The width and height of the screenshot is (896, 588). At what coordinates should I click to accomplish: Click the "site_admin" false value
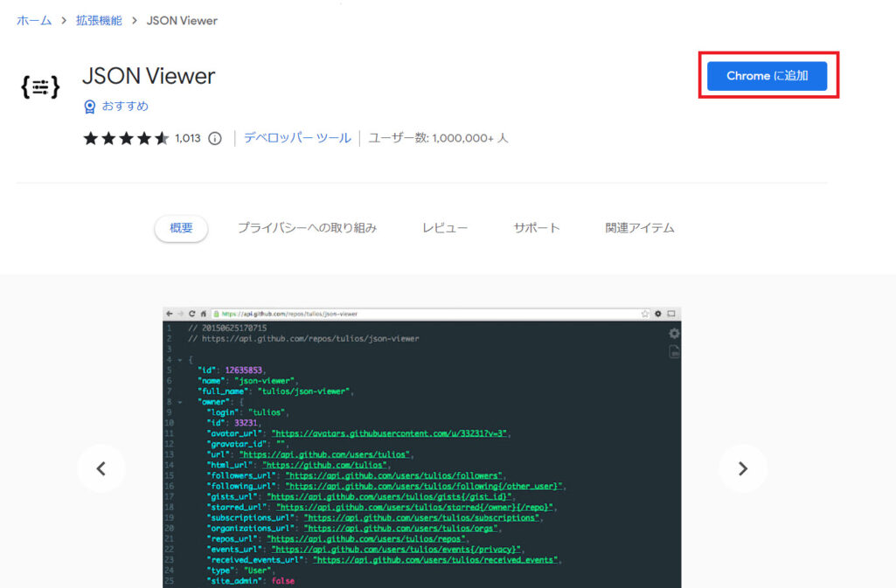click(283, 581)
